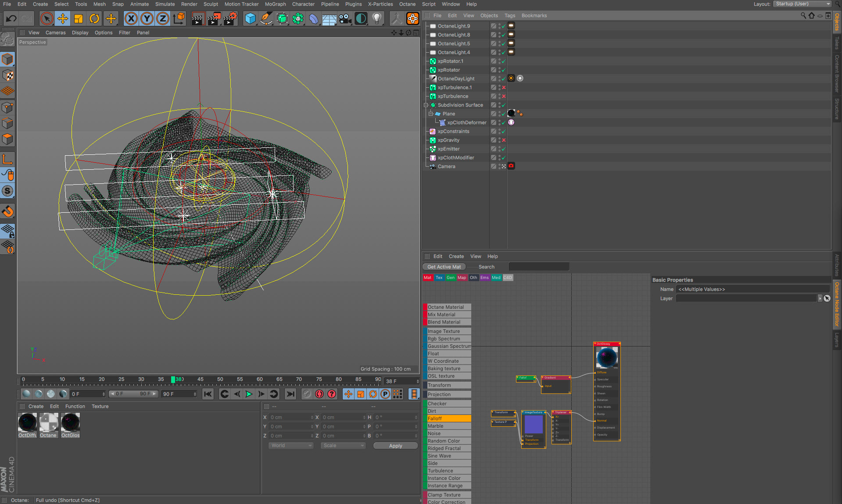
Task: Click the Mat filter tag
Action: coord(427,278)
